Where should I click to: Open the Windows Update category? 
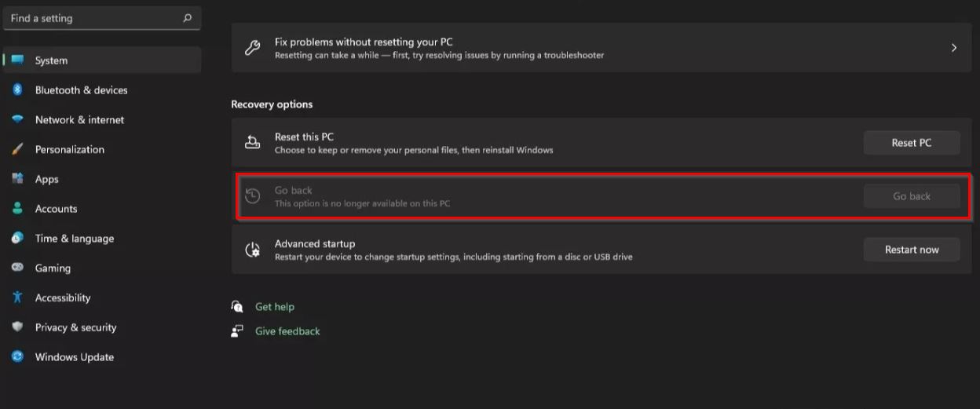[102, 357]
